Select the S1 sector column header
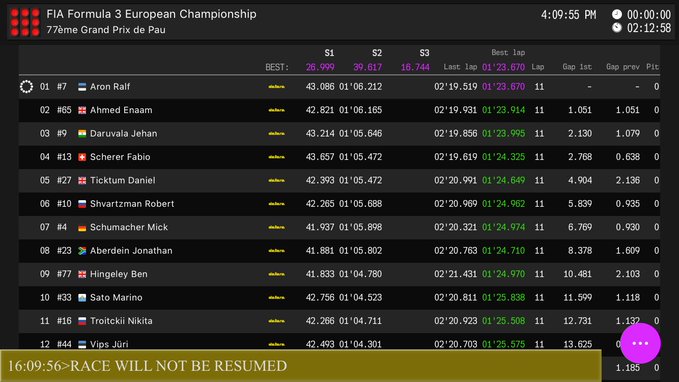The image size is (679, 382). click(x=329, y=53)
